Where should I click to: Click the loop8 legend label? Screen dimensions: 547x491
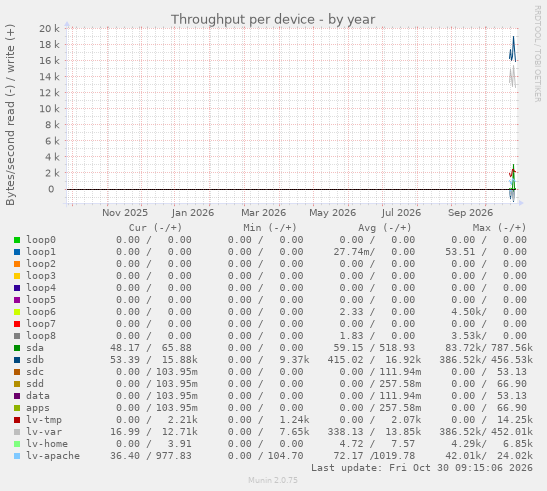(41, 336)
